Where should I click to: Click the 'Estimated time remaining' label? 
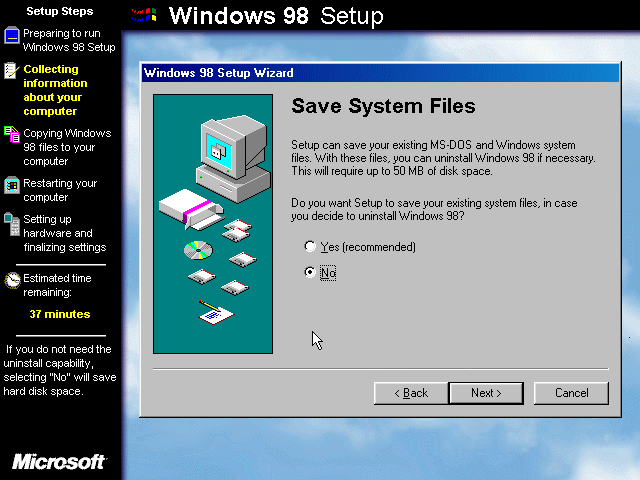[x=57, y=285]
